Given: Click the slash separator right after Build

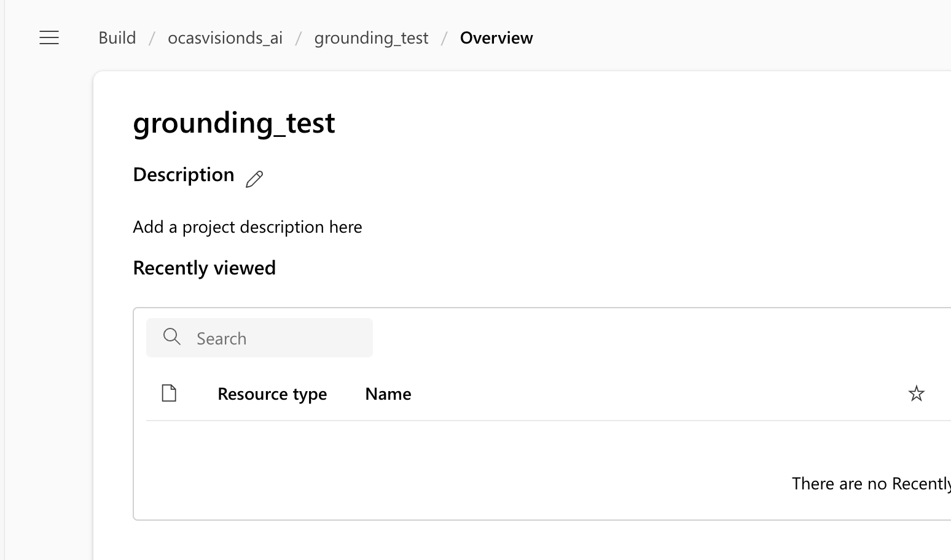Looking at the screenshot, I should 151,38.
